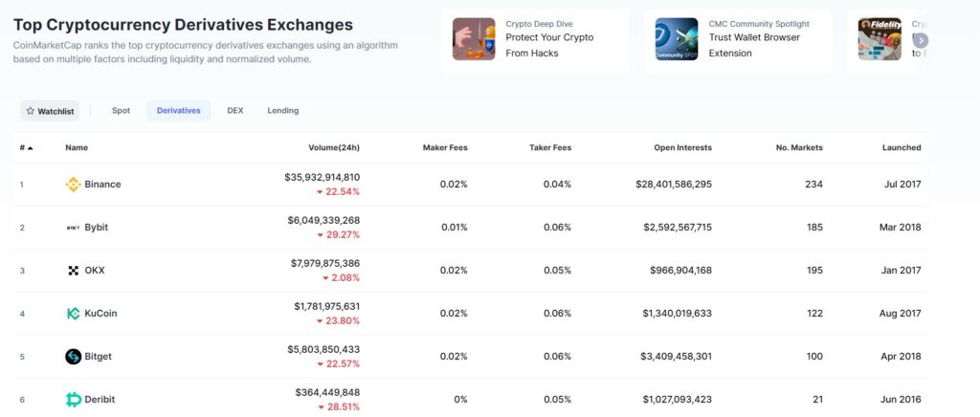Open the Lending tab

[x=282, y=111]
